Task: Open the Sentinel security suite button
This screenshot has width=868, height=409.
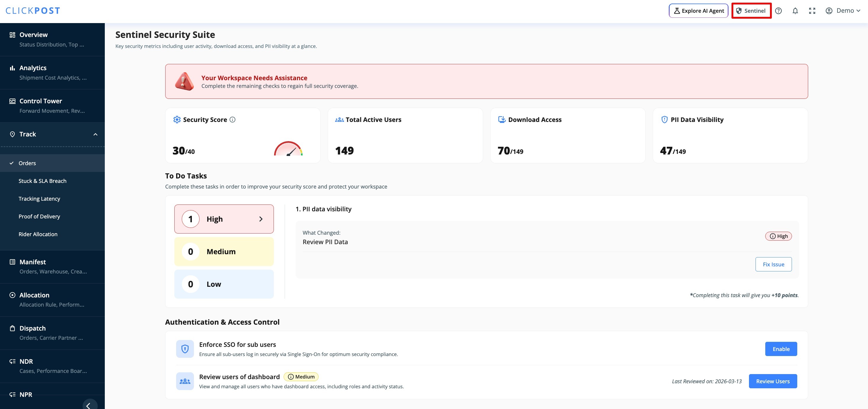Action: (751, 11)
